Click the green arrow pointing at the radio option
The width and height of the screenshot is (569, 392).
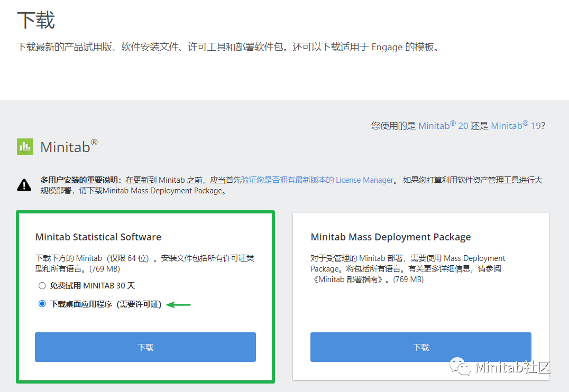pyautogui.click(x=179, y=304)
